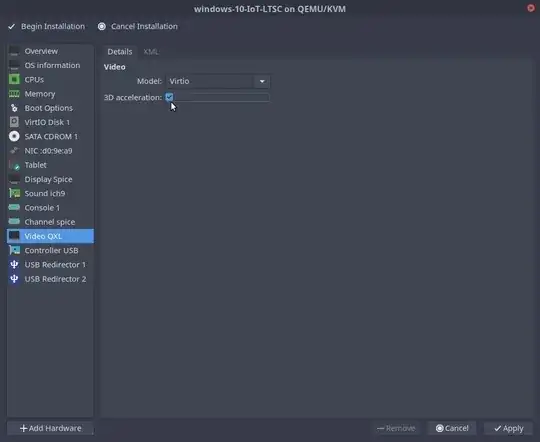Select the Memory module icon
Image resolution: width=540 pixels, height=442 pixels.
pyautogui.click(x=14, y=94)
